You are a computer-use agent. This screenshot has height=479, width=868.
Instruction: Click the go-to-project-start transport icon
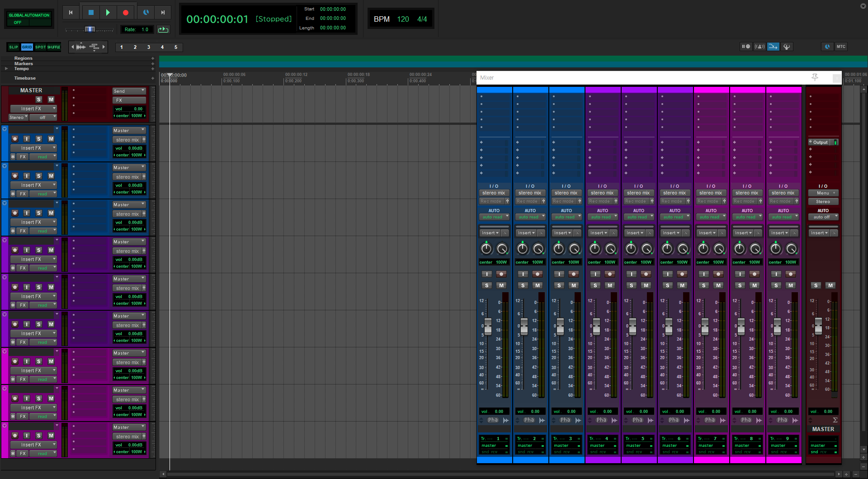[71, 12]
